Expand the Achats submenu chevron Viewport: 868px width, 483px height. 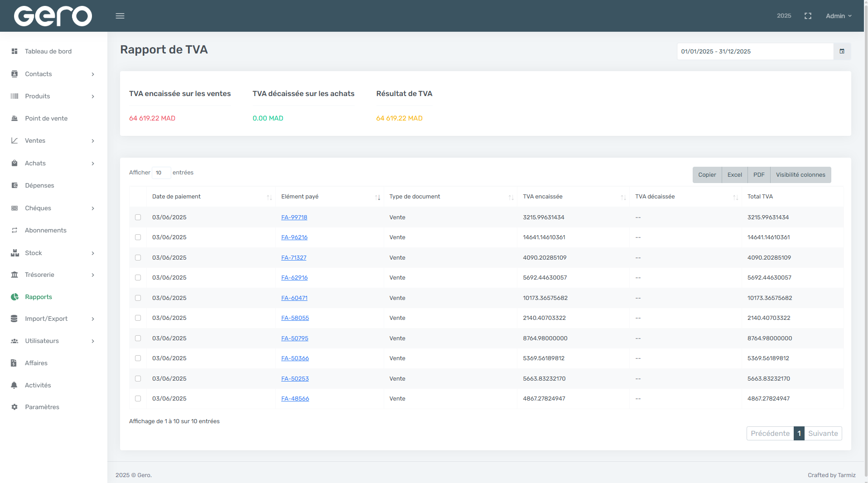pos(93,164)
